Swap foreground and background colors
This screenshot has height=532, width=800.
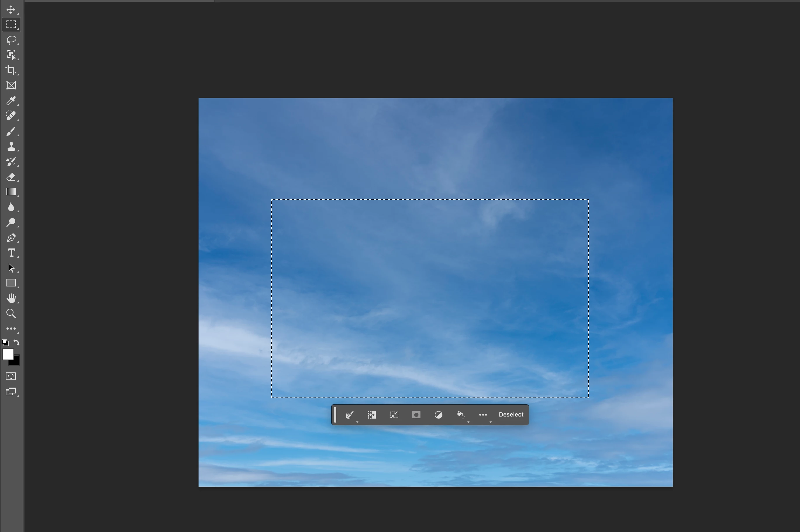pos(17,342)
